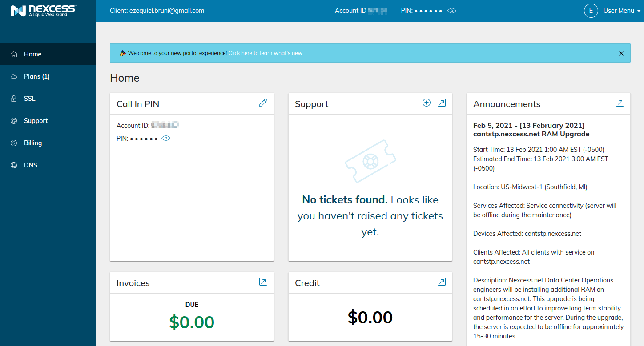Create a new support ticket with plus icon
The height and width of the screenshot is (346, 644).
pyautogui.click(x=426, y=103)
